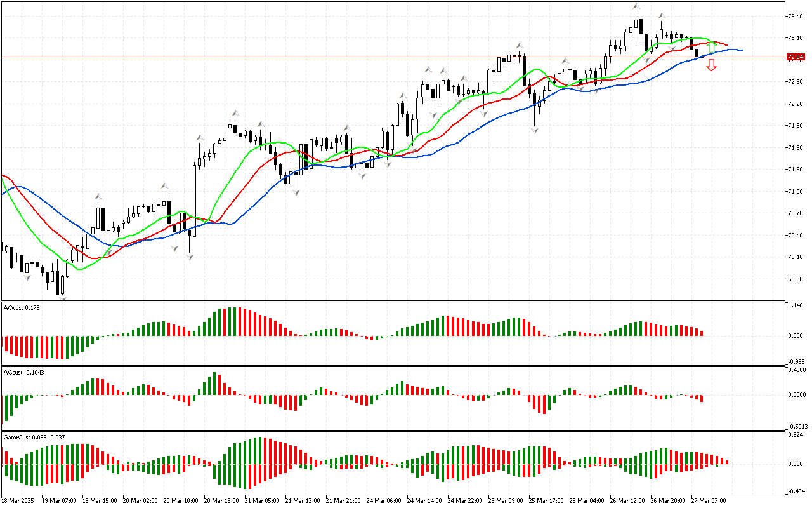Select the current price tag 72.84

796,57
